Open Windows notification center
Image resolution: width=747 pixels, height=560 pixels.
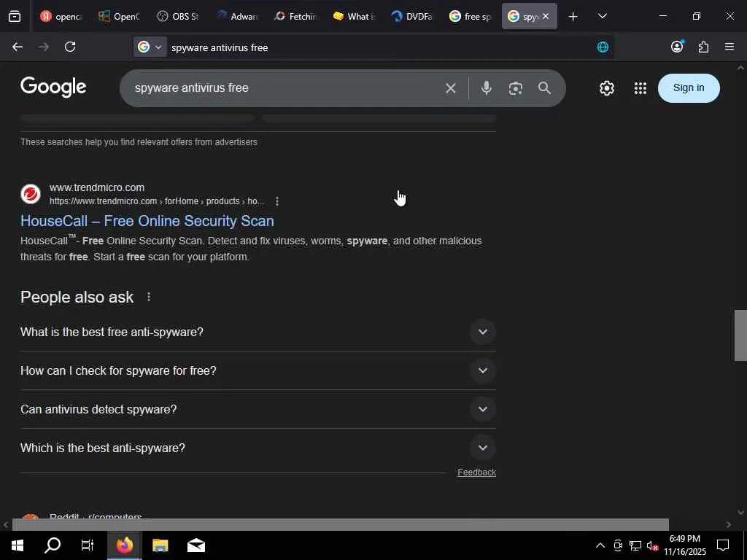[x=723, y=545]
